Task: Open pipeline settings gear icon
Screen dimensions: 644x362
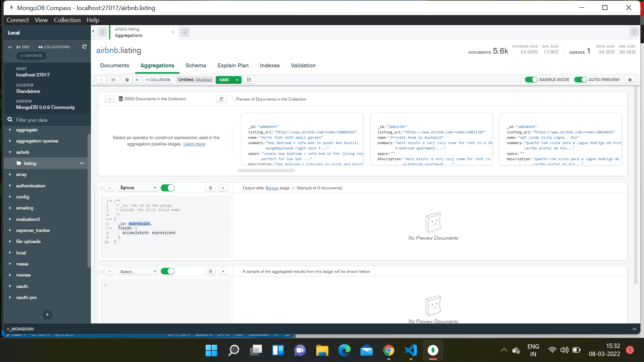Action: pos(630,80)
